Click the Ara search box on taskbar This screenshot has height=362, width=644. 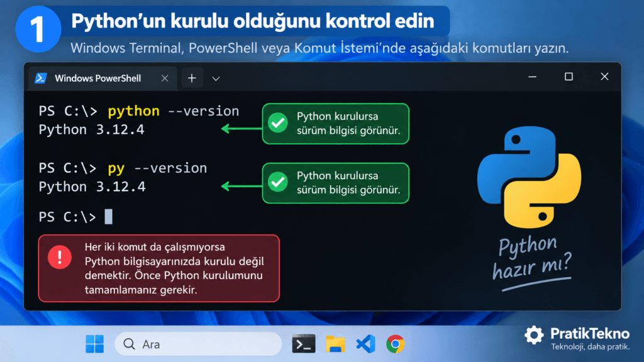pyautogui.click(x=198, y=344)
